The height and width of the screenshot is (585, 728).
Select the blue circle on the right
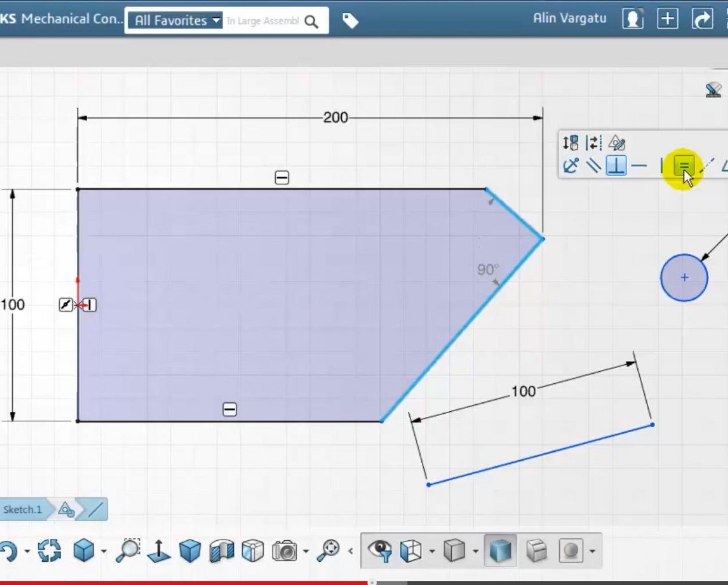[x=684, y=278]
